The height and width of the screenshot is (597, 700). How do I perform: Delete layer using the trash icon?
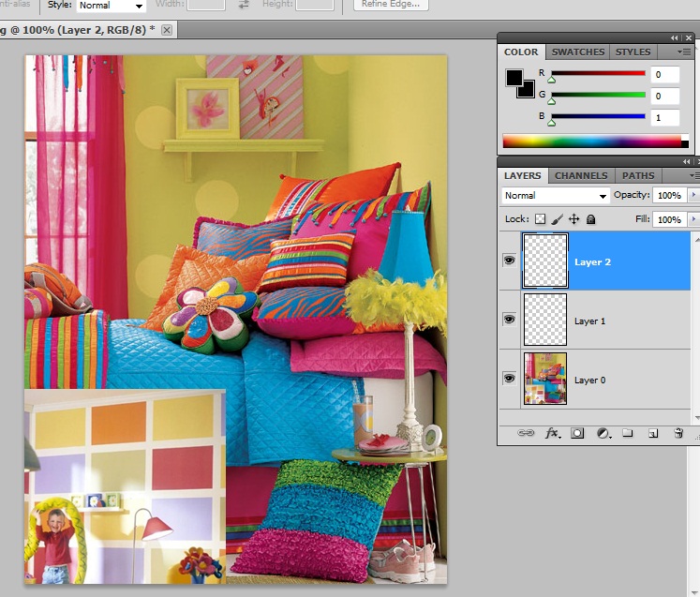coord(678,434)
